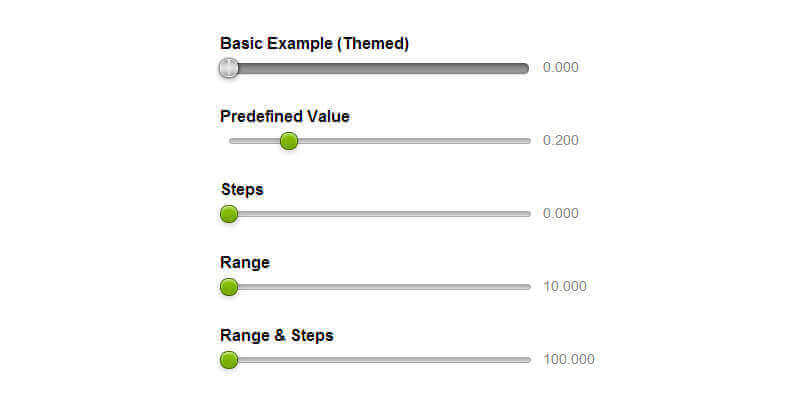
Task: Click the middle of the Steps slider track
Action: point(380,213)
